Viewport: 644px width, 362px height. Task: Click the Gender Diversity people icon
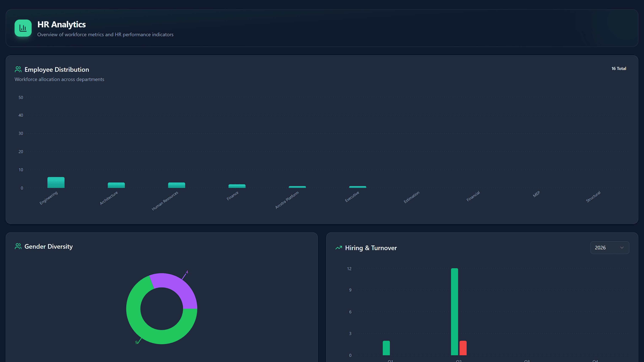click(18, 246)
